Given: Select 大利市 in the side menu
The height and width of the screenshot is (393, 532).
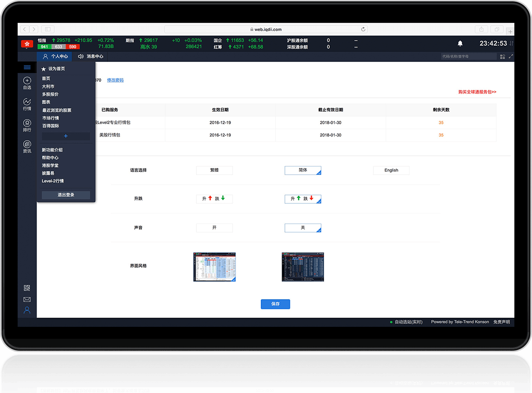Looking at the screenshot, I should point(48,87).
